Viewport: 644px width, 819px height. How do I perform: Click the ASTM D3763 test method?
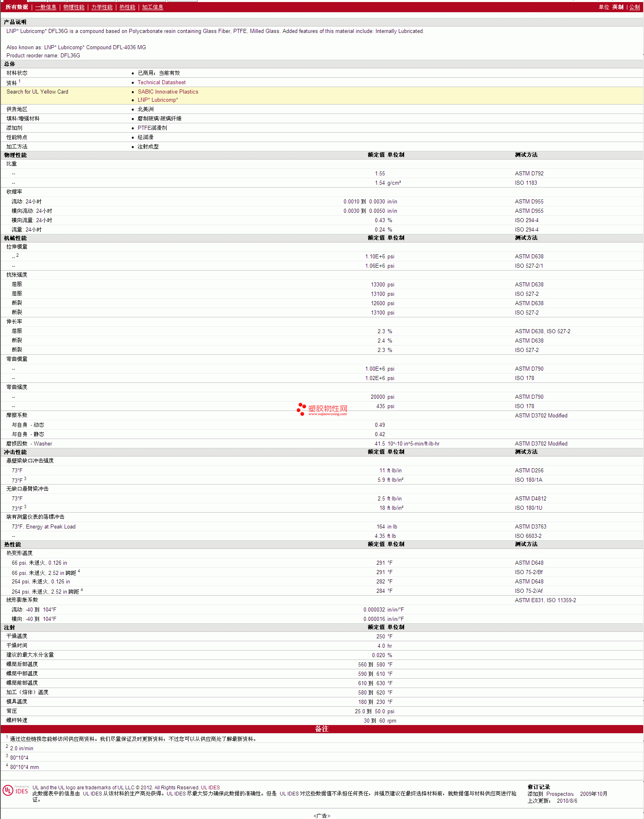(x=531, y=527)
